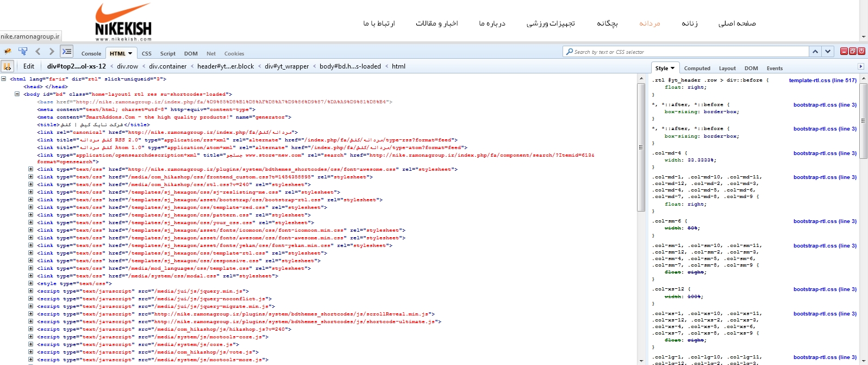Minimize the Firebug panel
Image resolution: width=868 pixels, height=365 pixels.
tap(844, 51)
